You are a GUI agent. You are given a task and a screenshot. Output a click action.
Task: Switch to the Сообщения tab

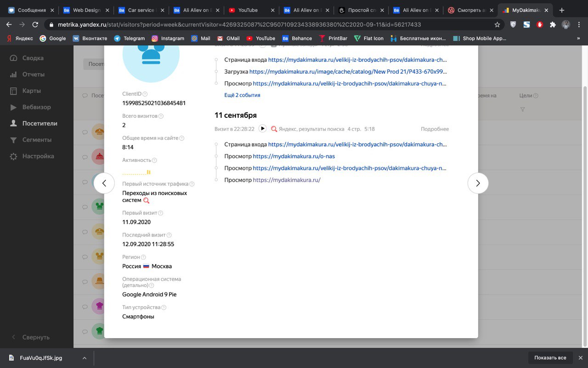pyautogui.click(x=31, y=10)
